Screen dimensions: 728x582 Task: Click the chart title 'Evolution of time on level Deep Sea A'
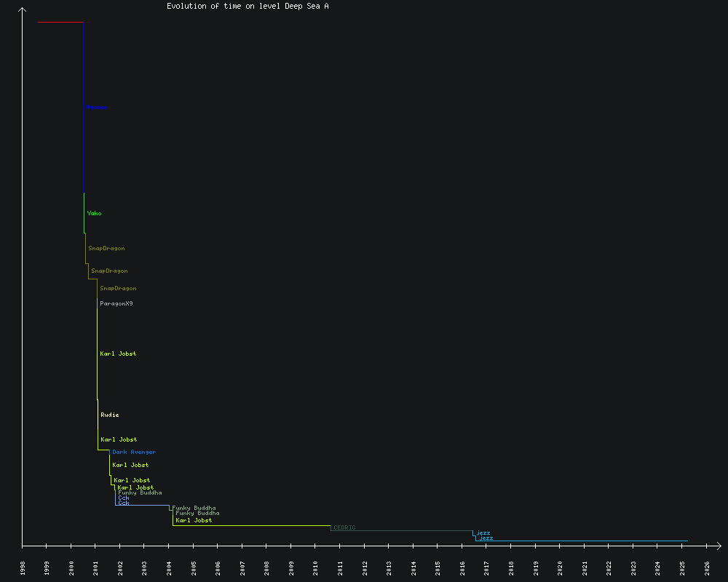click(x=248, y=6)
